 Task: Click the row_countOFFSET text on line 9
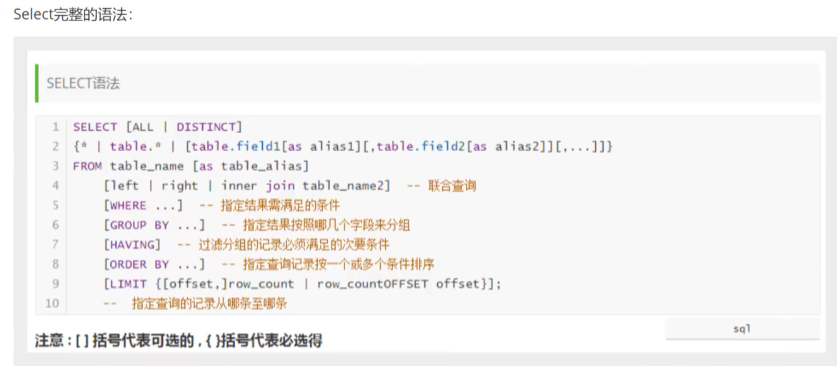373,284
